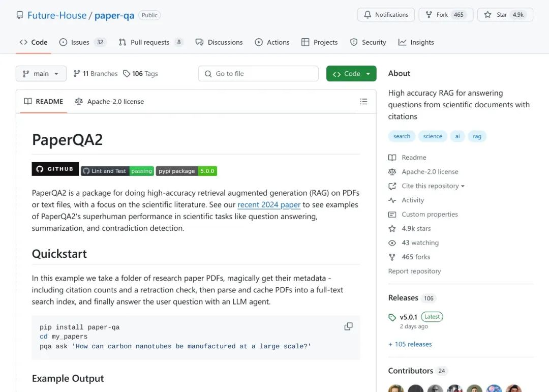This screenshot has width=549, height=392.
Task: Click the repository book icon beside Future-House
Action: pyautogui.click(x=20, y=15)
